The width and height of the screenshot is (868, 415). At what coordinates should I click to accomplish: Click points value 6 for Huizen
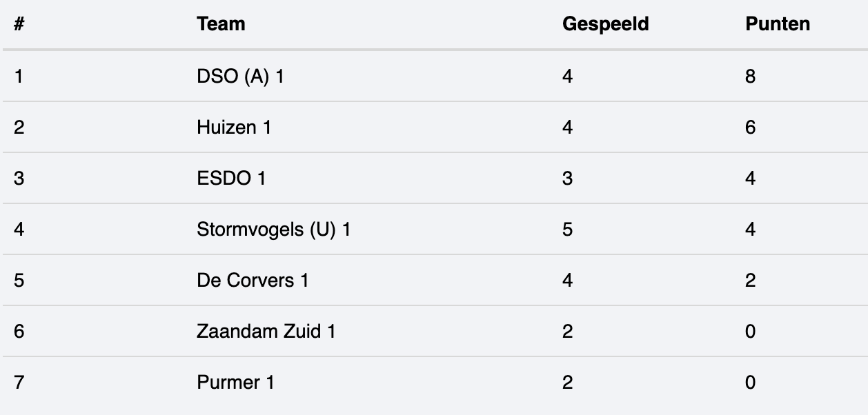click(x=750, y=128)
